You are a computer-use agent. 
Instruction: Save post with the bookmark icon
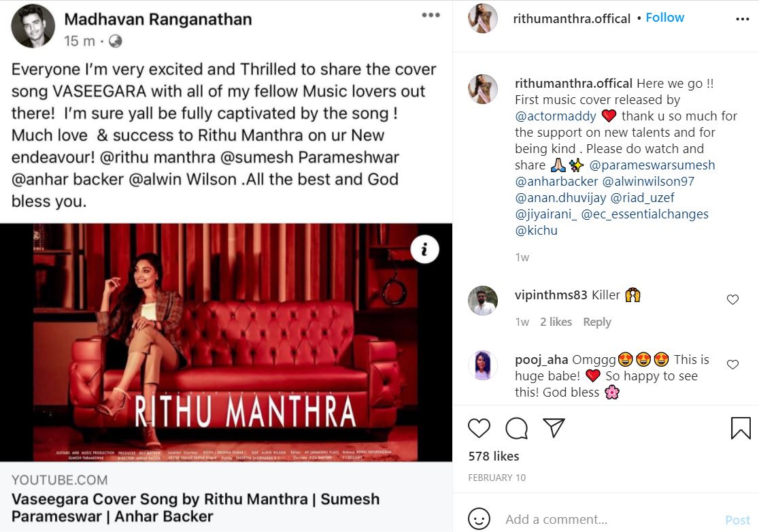tap(740, 428)
